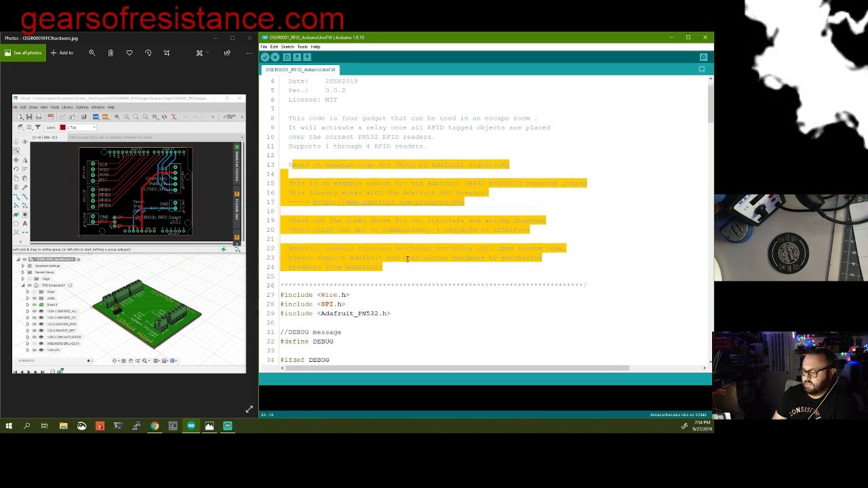This screenshot has width=868, height=488.
Task: Open the Help menu in Arduino IDE
Action: click(x=315, y=47)
